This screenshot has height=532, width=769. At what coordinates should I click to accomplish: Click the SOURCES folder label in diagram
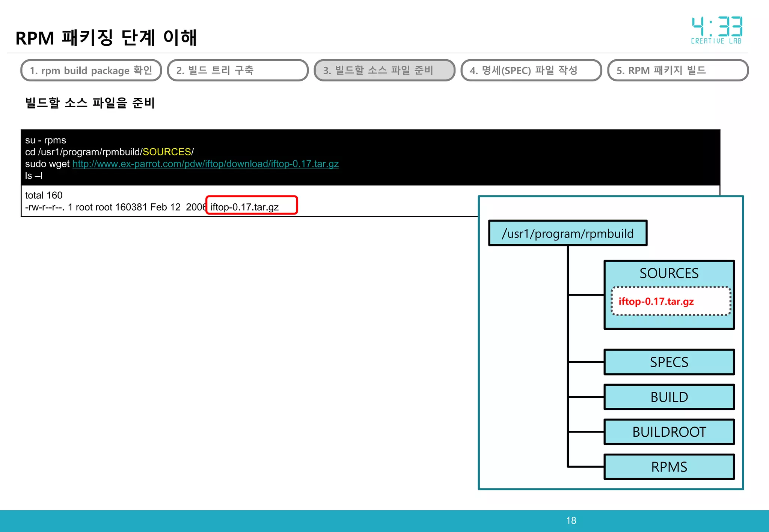tap(669, 273)
